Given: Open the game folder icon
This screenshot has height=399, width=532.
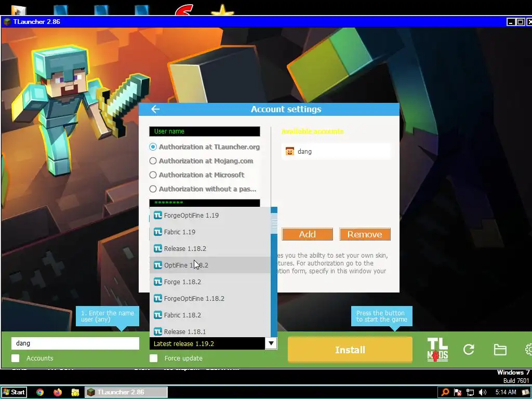Looking at the screenshot, I should pos(500,350).
